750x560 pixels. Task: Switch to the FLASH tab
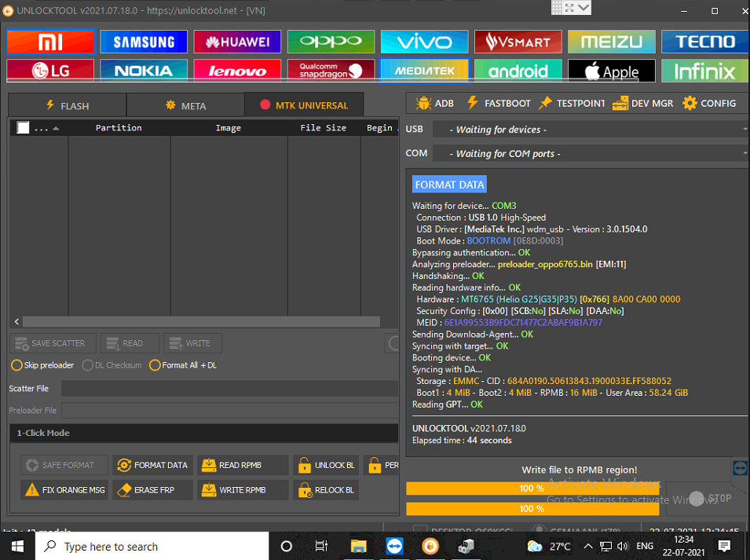coord(68,106)
